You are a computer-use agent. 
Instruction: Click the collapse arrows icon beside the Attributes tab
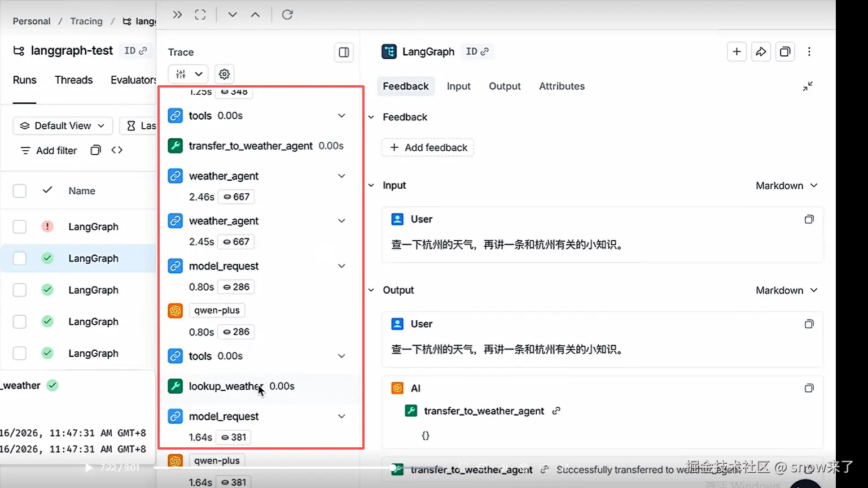tap(808, 86)
